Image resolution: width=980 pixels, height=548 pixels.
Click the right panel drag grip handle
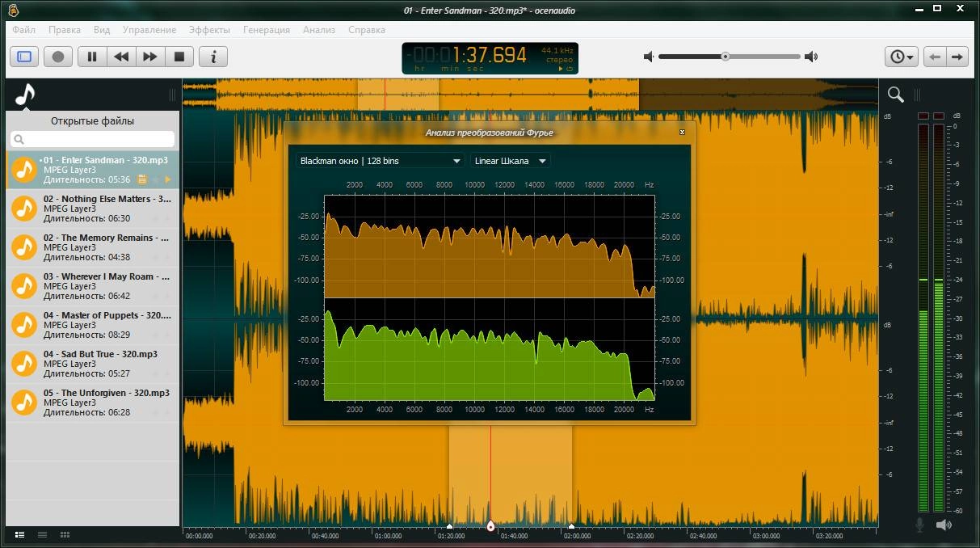pyautogui.click(x=917, y=94)
